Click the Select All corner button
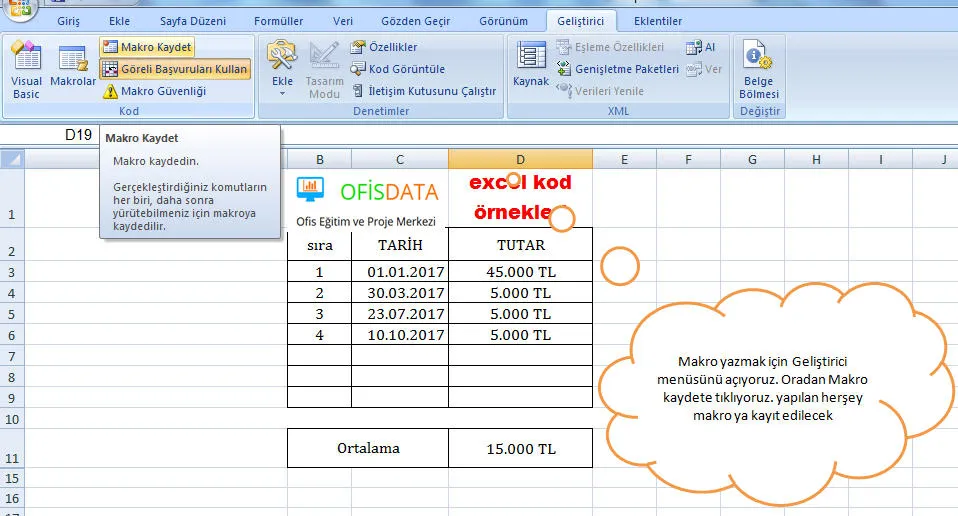This screenshot has height=516, width=958. tap(12, 159)
